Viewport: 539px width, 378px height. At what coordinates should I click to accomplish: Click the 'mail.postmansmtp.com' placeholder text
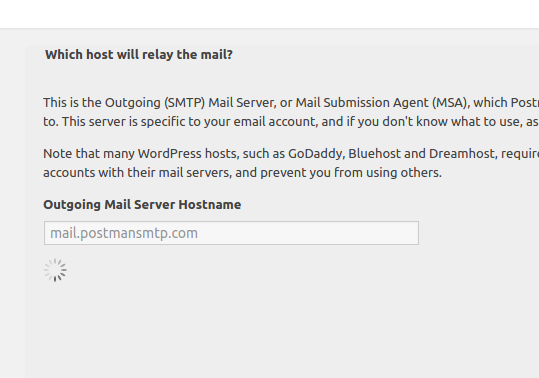pyautogui.click(x=124, y=233)
